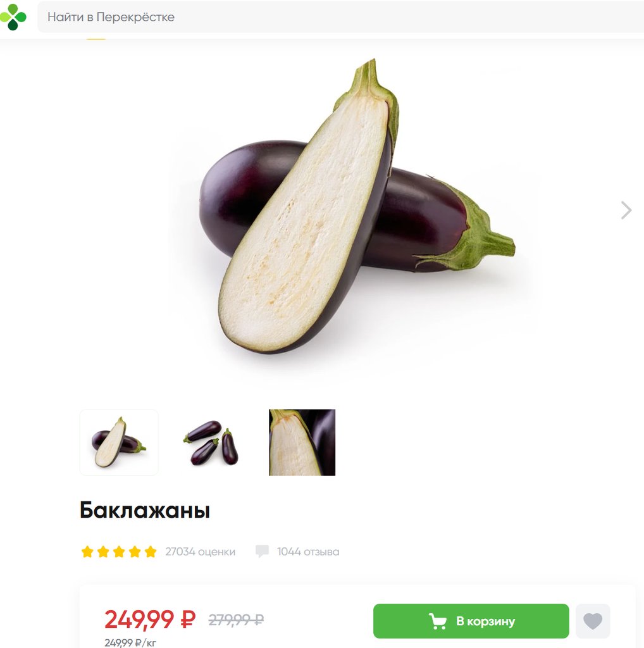This screenshot has height=648, width=644.
Task: Click the Perekrestok clover logo
Action: [x=13, y=17]
